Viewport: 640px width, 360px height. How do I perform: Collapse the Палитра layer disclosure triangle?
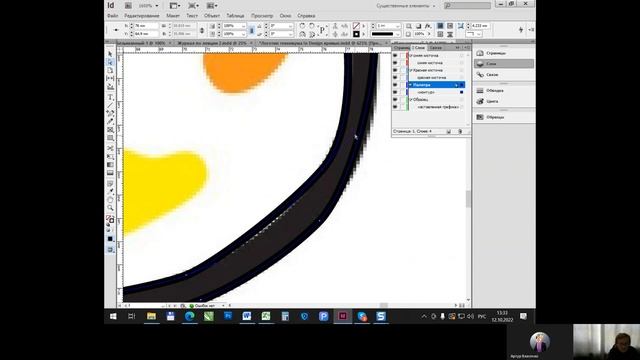click(x=411, y=85)
